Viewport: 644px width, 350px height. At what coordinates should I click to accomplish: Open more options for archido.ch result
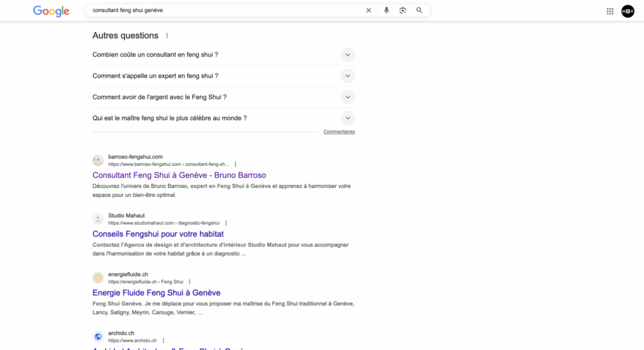coord(163,341)
